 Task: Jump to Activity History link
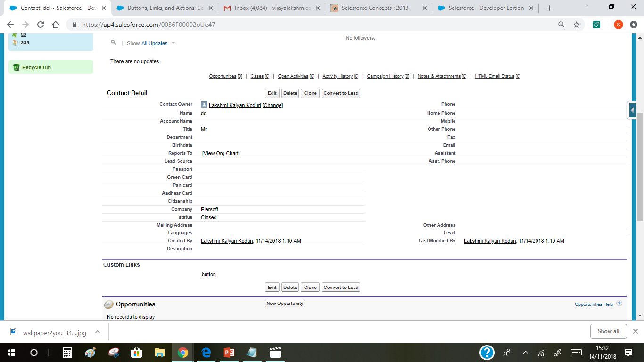338,76
